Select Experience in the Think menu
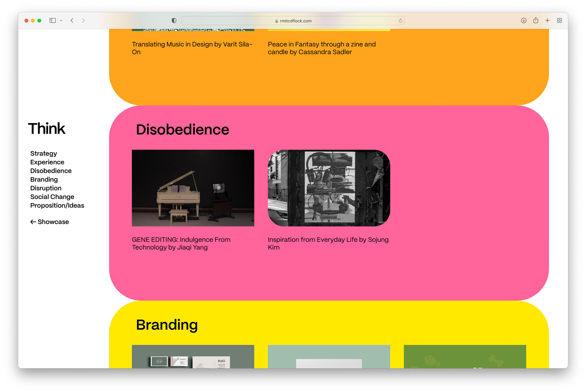The image size is (586, 392). pyautogui.click(x=47, y=162)
